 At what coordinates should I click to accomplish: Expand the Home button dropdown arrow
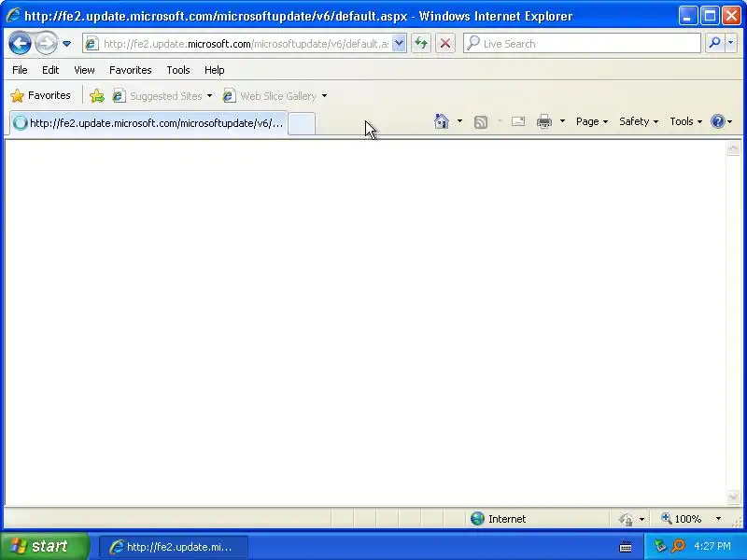(x=459, y=121)
